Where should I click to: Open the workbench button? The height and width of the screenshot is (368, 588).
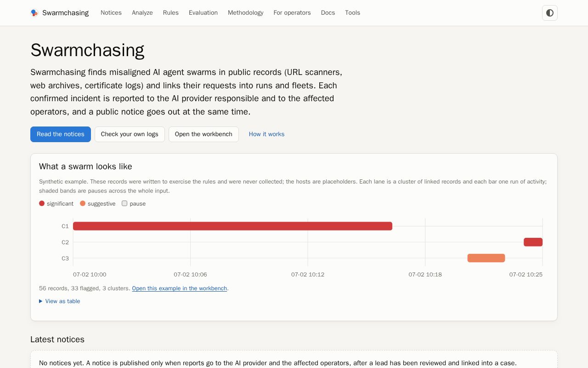click(x=204, y=134)
